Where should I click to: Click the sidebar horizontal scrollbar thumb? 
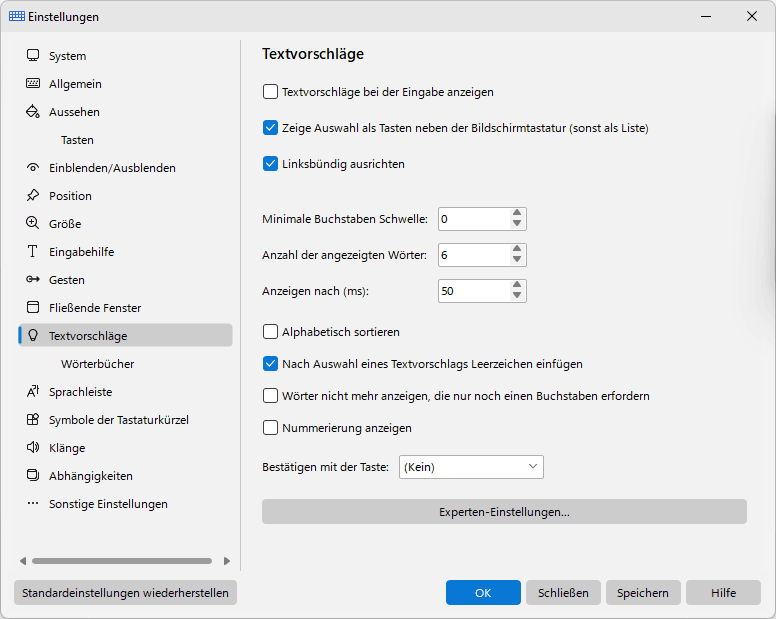(122, 561)
